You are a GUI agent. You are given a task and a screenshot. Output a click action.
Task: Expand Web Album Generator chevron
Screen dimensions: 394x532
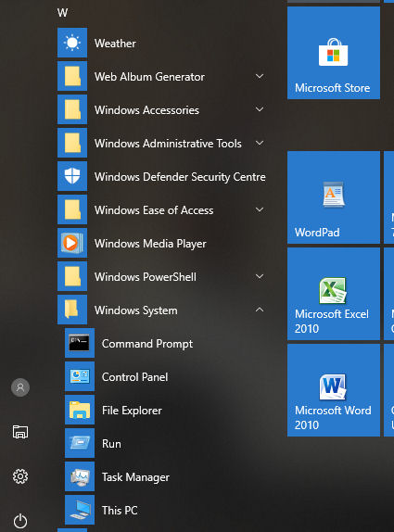260,76
